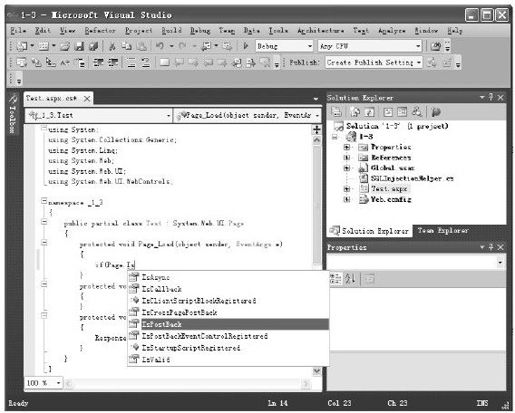Viewport: 515px width, 413px height.
Task: Click the Decrease Indent toolbar icon
Action: pyautogui.click(x=98, y=62)
